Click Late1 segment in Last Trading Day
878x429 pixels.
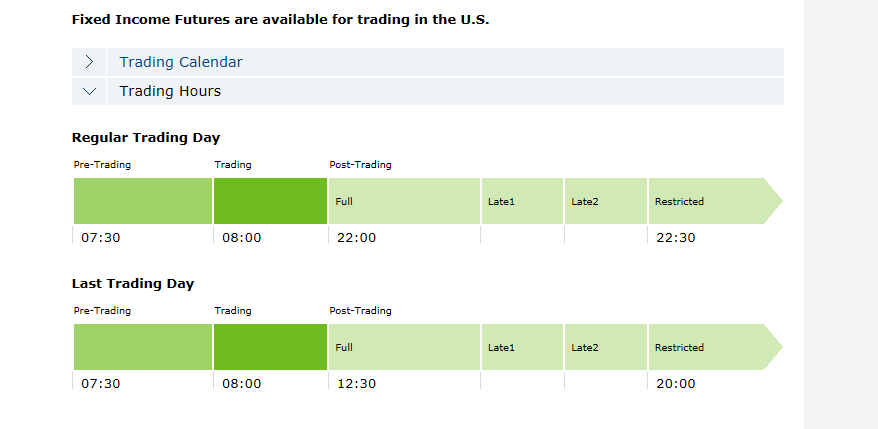point(522,347)
